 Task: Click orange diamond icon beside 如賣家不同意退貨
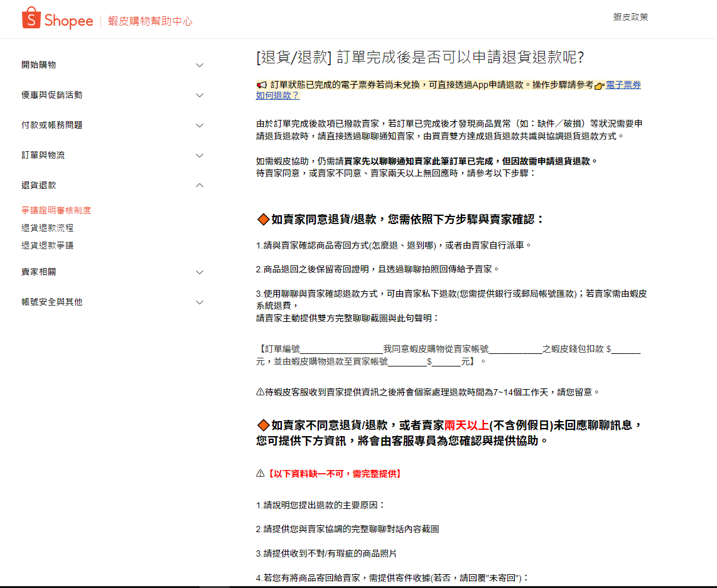pos(263,425)
